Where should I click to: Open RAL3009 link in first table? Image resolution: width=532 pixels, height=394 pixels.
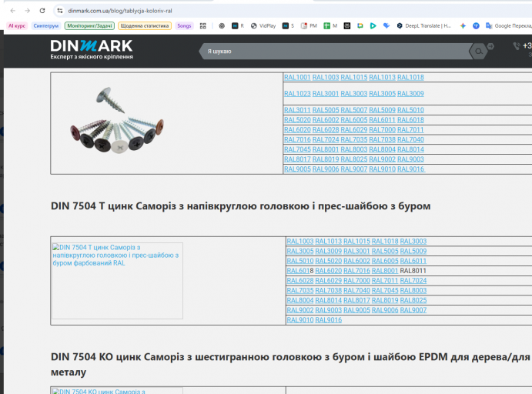410,94
